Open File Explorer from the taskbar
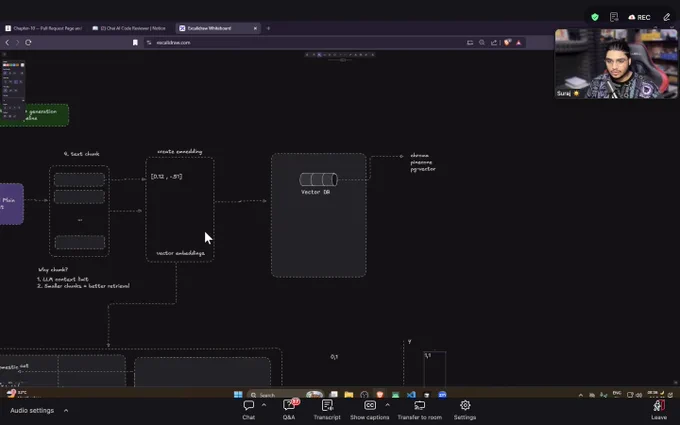680x425 pixels. pyautogui.click(x=349, y=395)
